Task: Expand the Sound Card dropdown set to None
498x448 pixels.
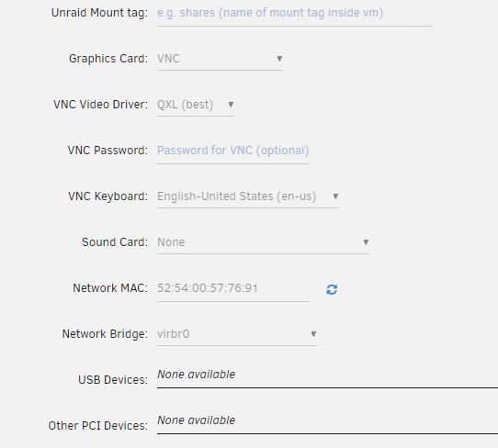Action: click(263, 242)
